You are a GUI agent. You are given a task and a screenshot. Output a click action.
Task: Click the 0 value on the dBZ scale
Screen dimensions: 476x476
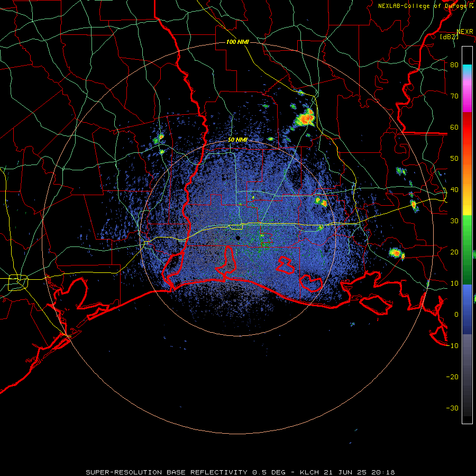456,315
